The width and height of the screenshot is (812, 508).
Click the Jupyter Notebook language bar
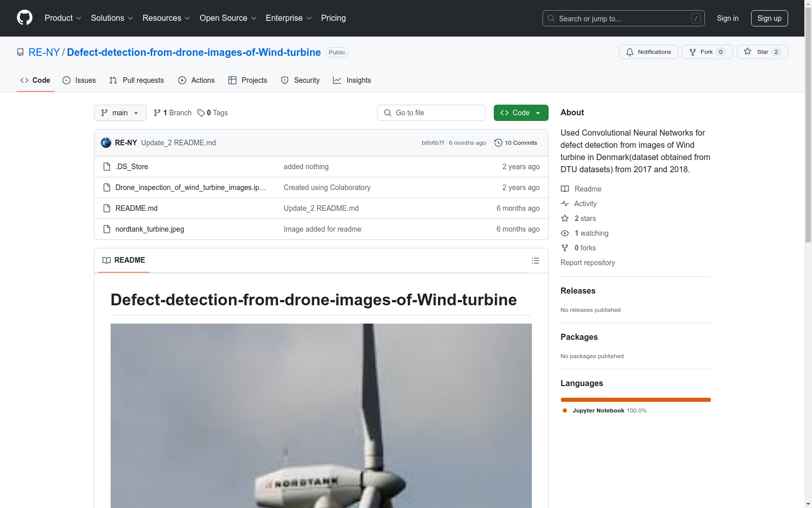[x=636, y=400]
